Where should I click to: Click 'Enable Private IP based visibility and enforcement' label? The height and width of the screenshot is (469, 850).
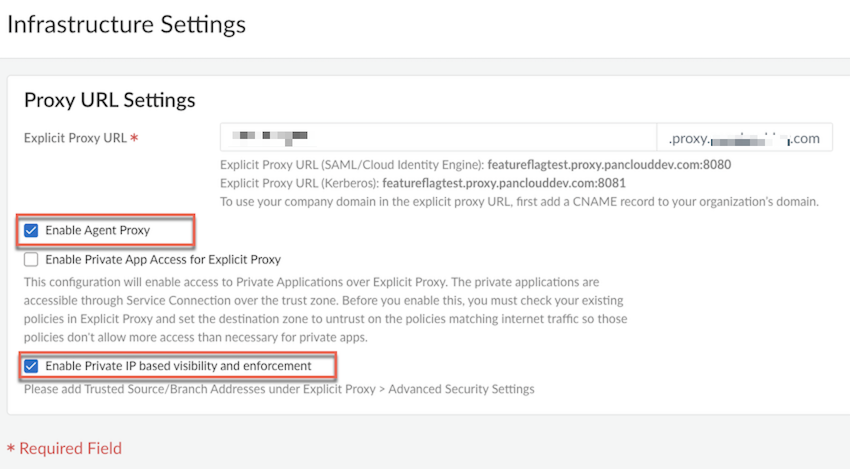click(178, 366)
